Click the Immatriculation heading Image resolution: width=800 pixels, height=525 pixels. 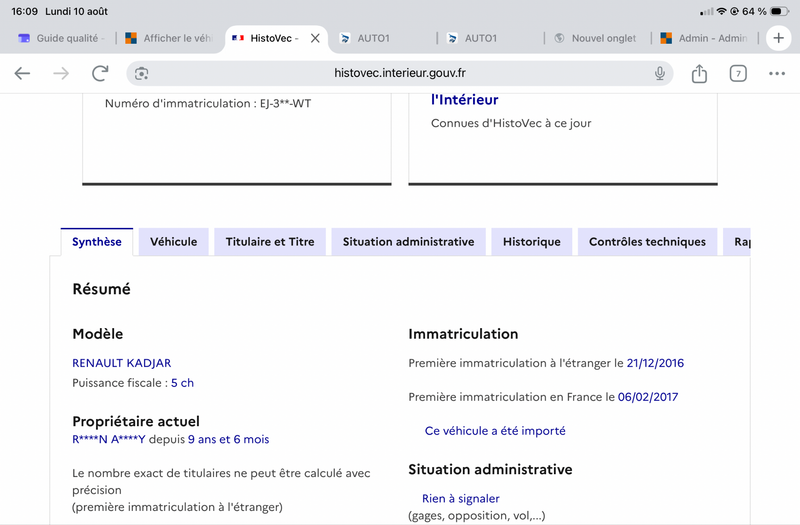click(463, 334)
